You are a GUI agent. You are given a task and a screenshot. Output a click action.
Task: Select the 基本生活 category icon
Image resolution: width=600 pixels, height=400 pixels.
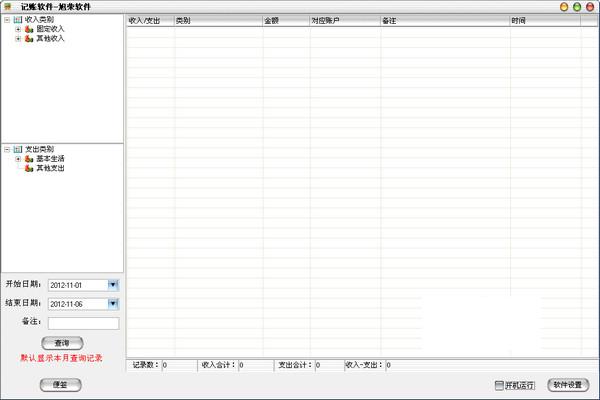(x=29, y=159)
